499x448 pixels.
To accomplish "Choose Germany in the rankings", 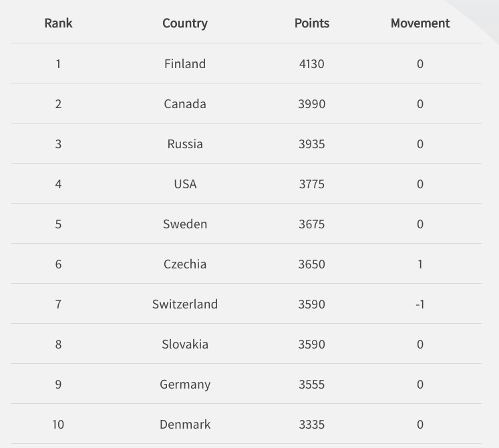I will pyautogui.click(x=185, y=385).
